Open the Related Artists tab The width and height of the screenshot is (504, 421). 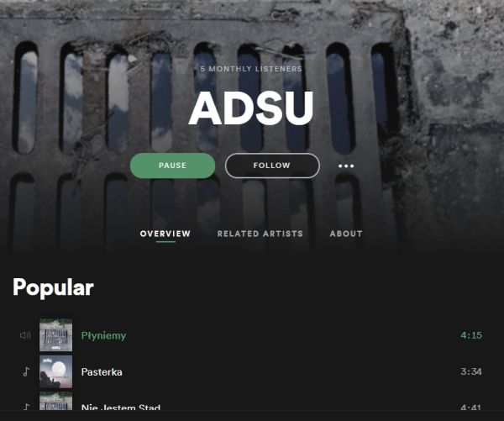[260, 234]
